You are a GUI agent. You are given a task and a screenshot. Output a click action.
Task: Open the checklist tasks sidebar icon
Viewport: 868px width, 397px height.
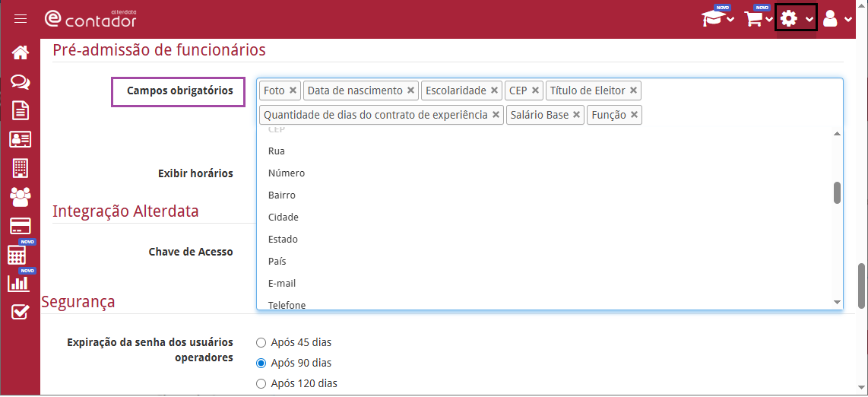(x=21, y=312)
